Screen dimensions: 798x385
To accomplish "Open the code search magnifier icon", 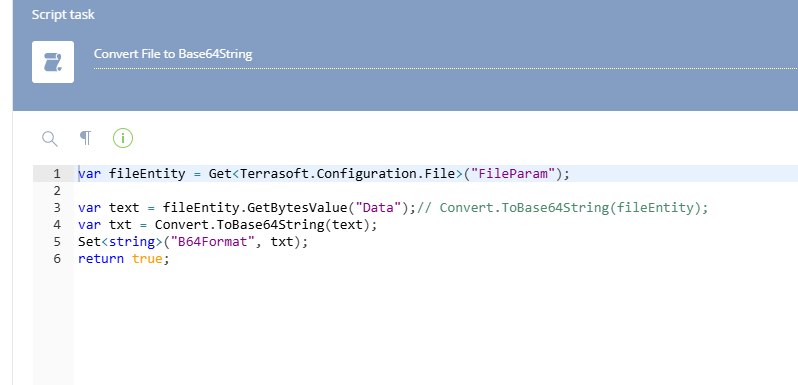I will [x=50, y=139].
